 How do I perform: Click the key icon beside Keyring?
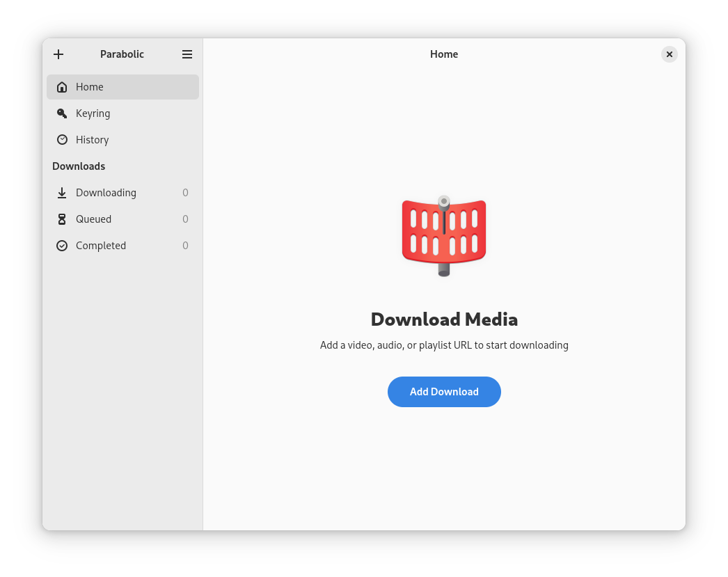62,113
